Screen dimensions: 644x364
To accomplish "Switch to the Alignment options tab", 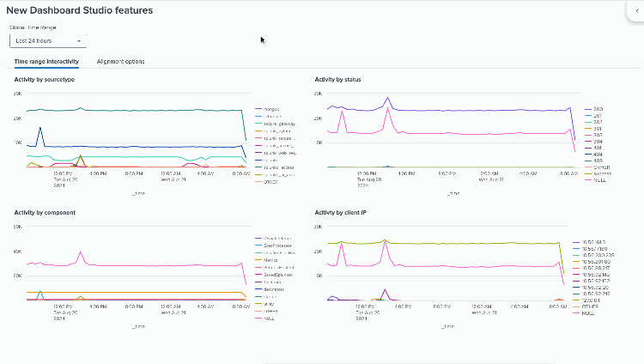I will [120, 62].
